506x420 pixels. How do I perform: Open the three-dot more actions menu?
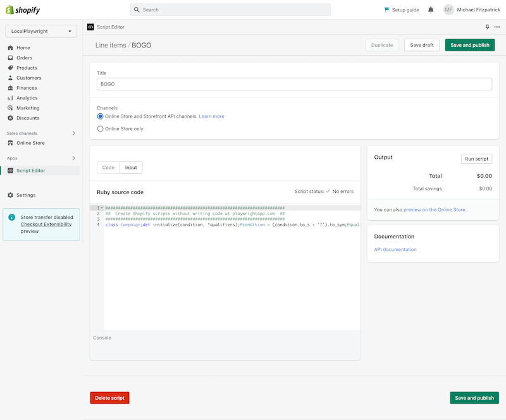click(497, 27)
